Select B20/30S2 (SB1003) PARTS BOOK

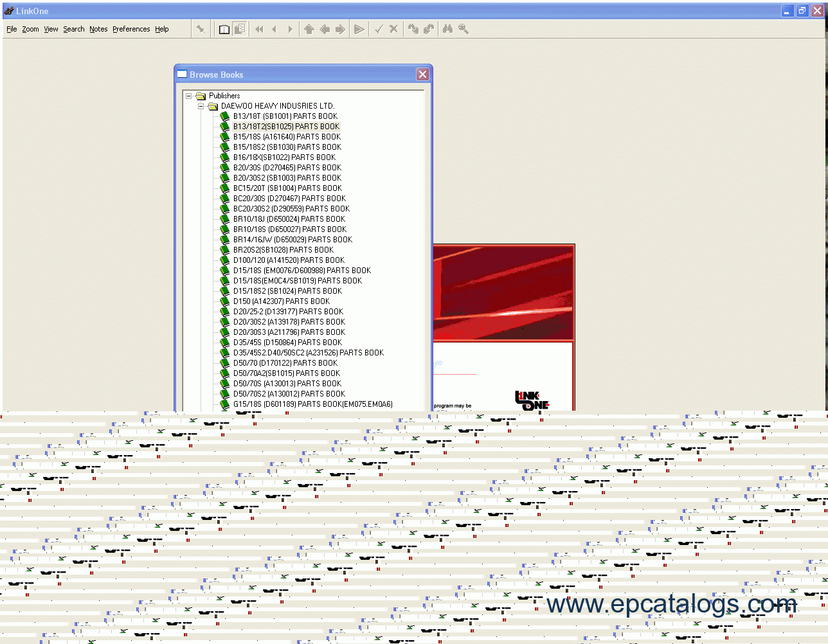[287, 178]
